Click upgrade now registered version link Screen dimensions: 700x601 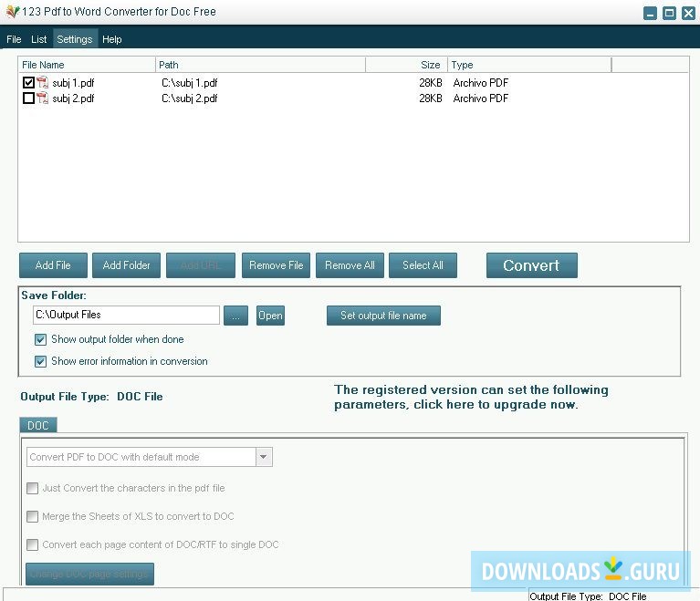pos(471,397)
